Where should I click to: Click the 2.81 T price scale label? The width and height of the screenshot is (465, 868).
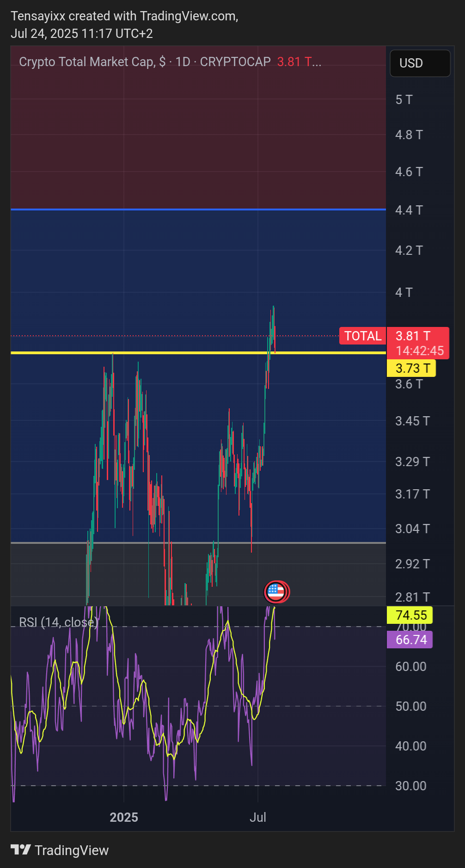coord(412,597)
